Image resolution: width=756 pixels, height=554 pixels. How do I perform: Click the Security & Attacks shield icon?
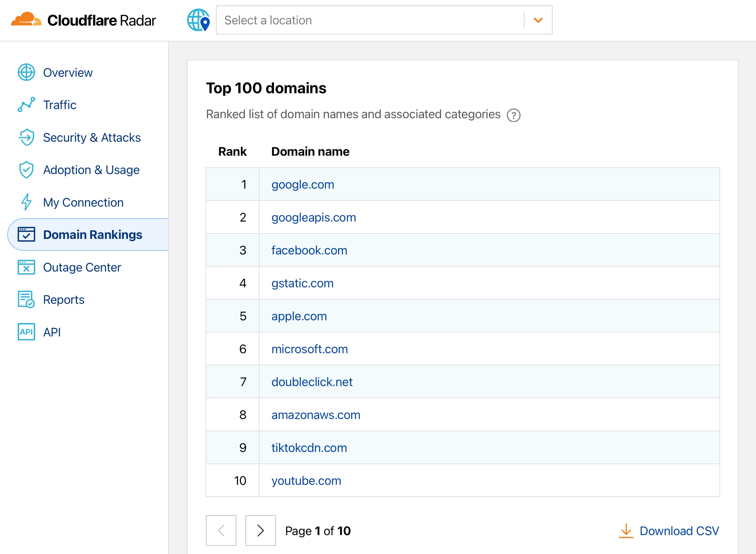tap(26, 137)
